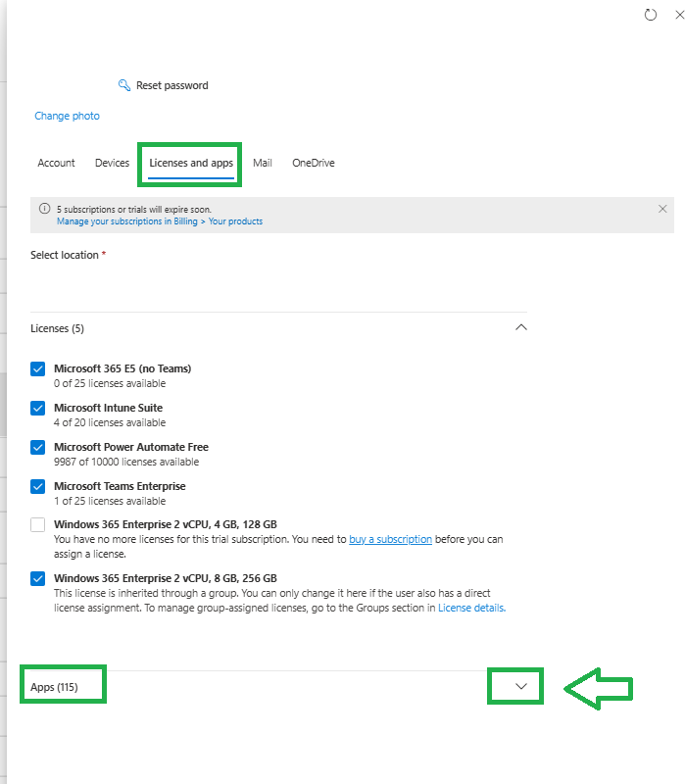This screenshot has width=685, height=784.
Task: Open the OneDrive tab
Action: pos(314,163)
